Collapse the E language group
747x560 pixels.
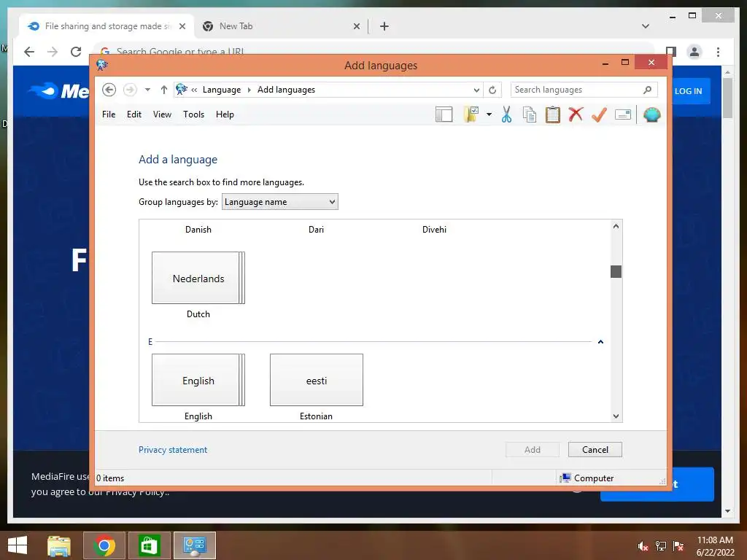pos(600,342)
